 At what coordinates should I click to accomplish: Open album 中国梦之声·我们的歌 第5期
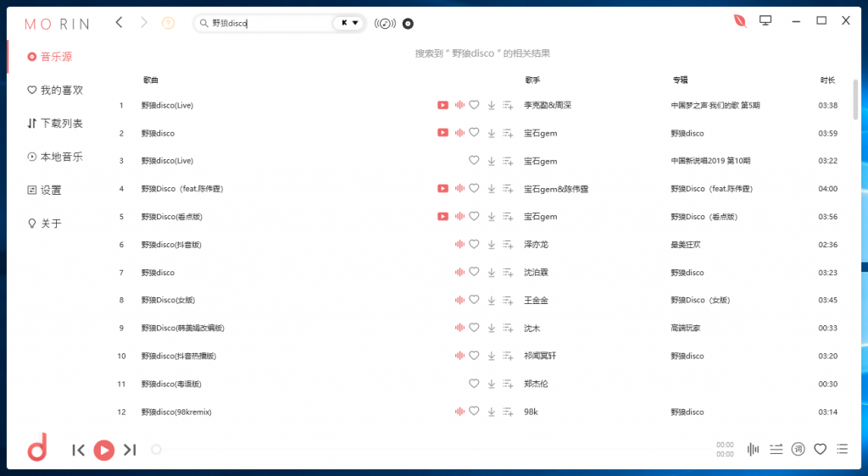click(715, 105)
